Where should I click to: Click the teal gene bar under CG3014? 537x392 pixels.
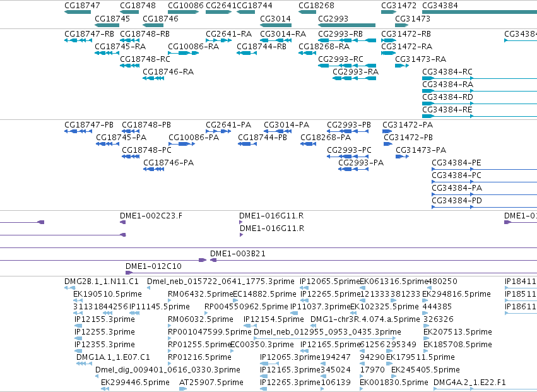click(x=276, y=25)
